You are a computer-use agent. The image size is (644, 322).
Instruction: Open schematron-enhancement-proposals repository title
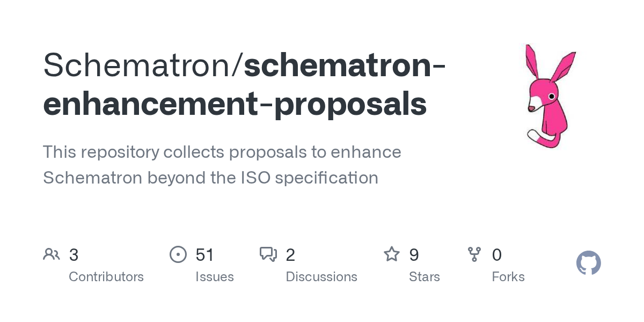pos(244,84)
